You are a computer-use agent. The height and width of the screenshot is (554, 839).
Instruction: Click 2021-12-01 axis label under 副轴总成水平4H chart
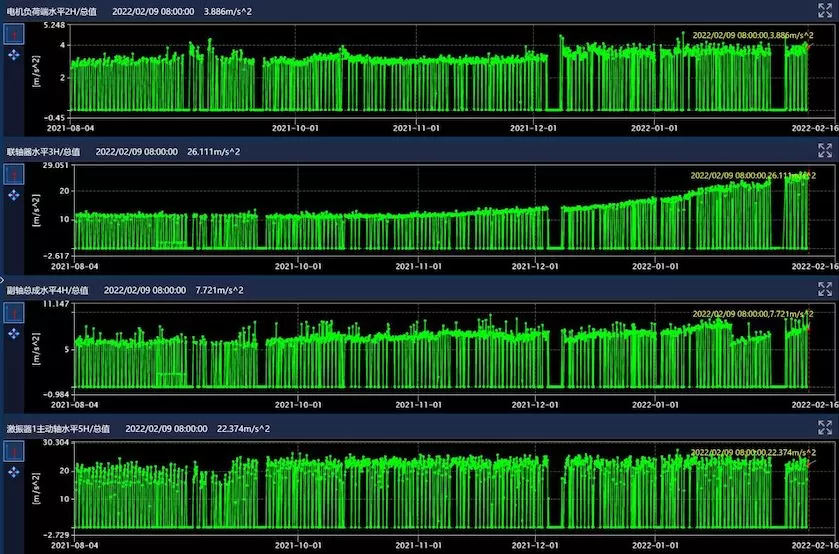(x=533, y=406)
